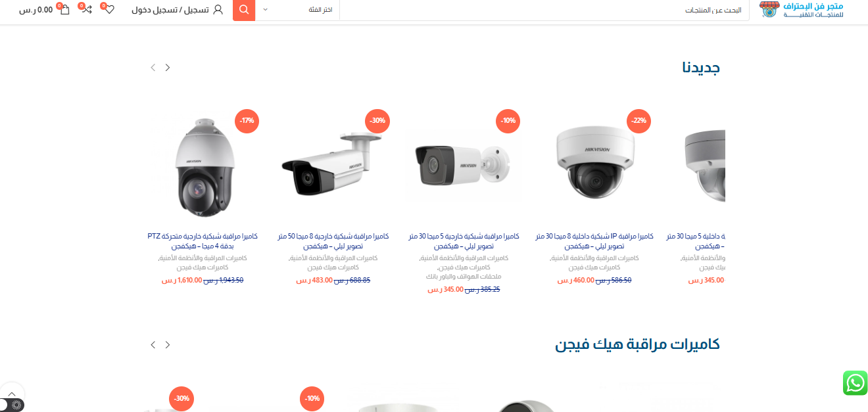Open WhatsApp chat green icon

pos(855,382)
